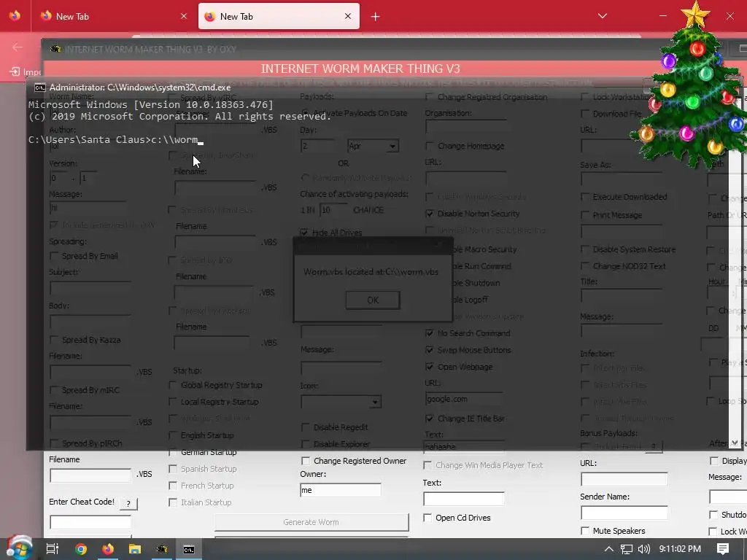This screenshot has width=747, height=560.
Task: Click the google.com URL field
Action: (463, 399)
